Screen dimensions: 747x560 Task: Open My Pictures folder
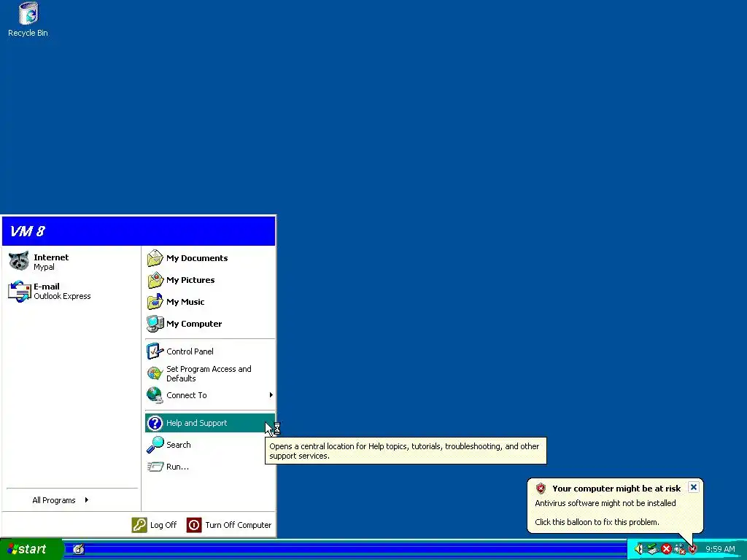[209, 280]
